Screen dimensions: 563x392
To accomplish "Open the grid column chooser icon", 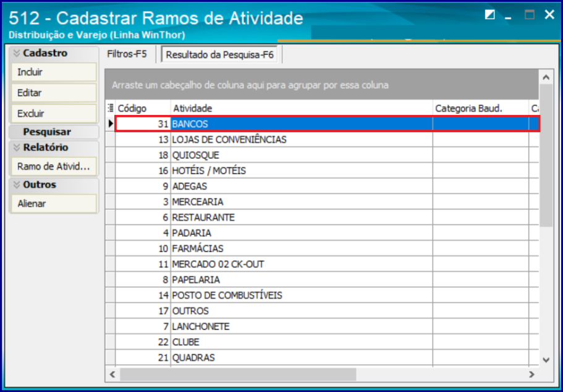I will click(x=110, y=108).
